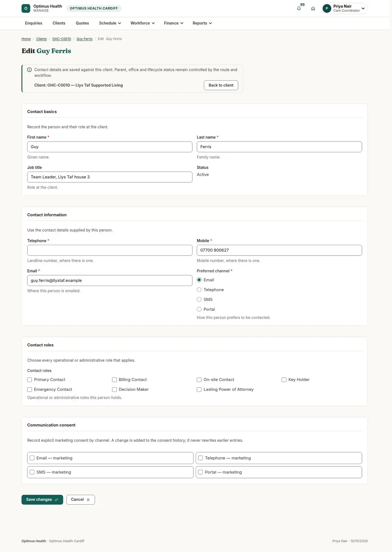Click into the Telephone input field
Viewport: 392px width, 552px height.
click(x=110, y=250)
